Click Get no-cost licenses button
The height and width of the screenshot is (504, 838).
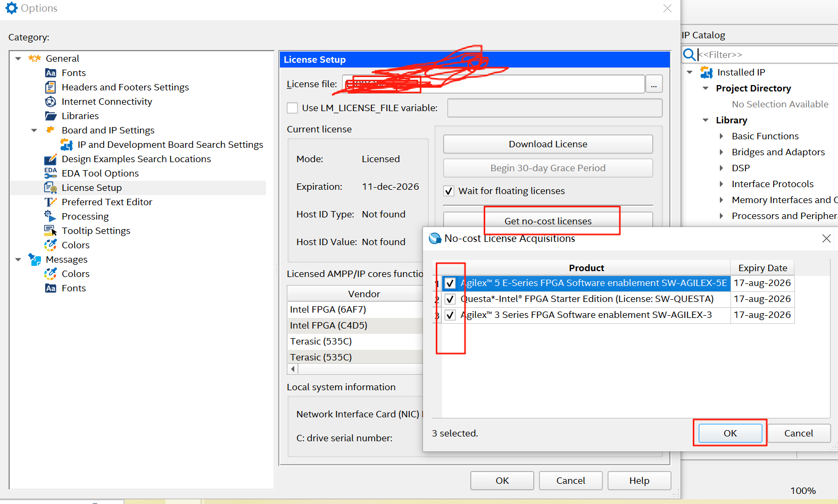pos(548,221)
